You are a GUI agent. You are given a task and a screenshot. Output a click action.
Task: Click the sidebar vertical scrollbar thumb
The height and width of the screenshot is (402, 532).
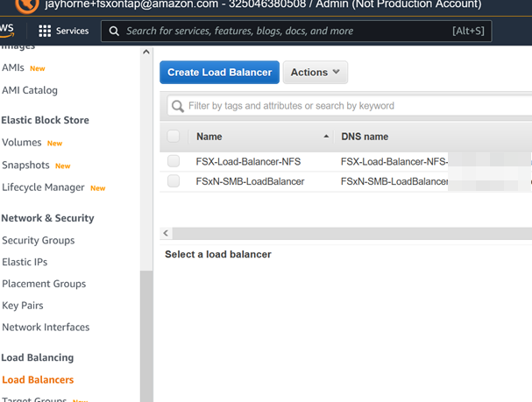[146, 336]
